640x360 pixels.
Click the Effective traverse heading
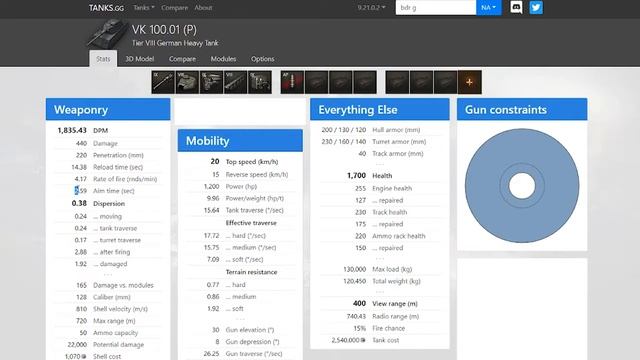pyautogui.click(x=251, y=223)
